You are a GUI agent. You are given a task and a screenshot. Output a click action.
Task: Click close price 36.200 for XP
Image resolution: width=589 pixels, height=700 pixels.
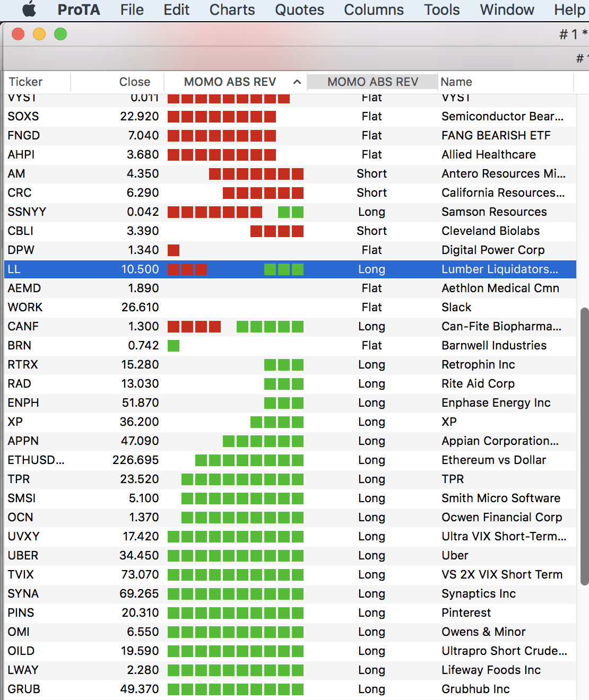139,422
